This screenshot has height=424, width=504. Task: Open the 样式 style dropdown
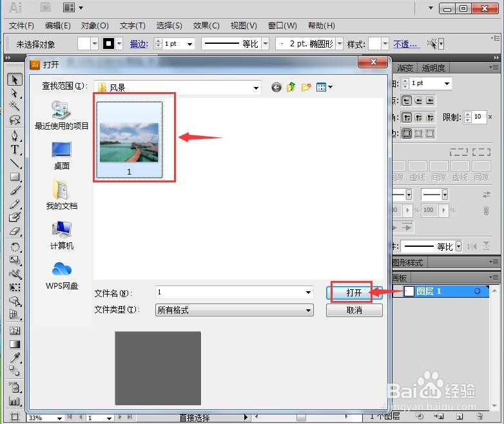(385, 44)
